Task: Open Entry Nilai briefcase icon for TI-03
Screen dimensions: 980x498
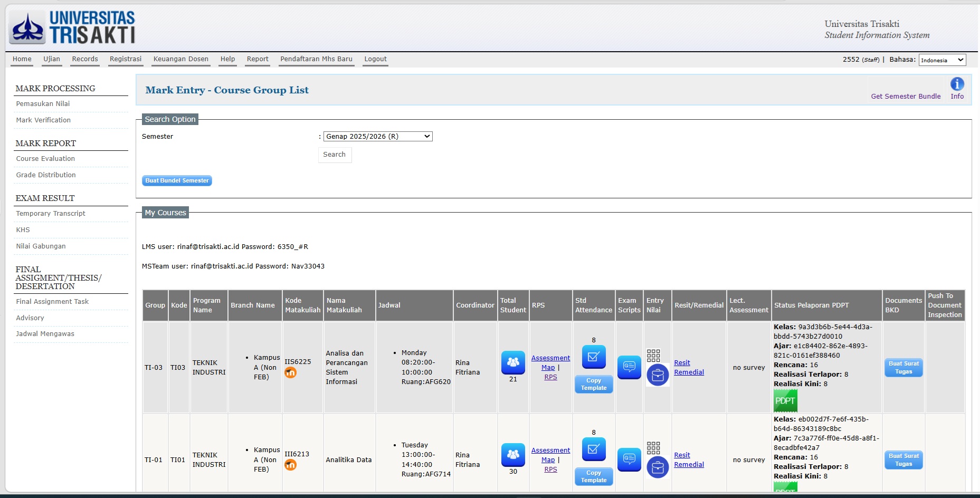Action: click(x=658, y=375)
